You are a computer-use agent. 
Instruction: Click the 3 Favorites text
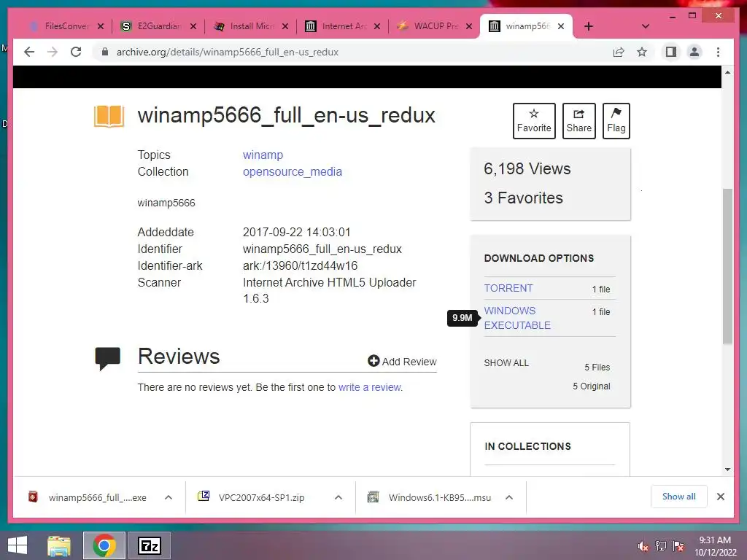pyautogui.click(x=523, y=198)
